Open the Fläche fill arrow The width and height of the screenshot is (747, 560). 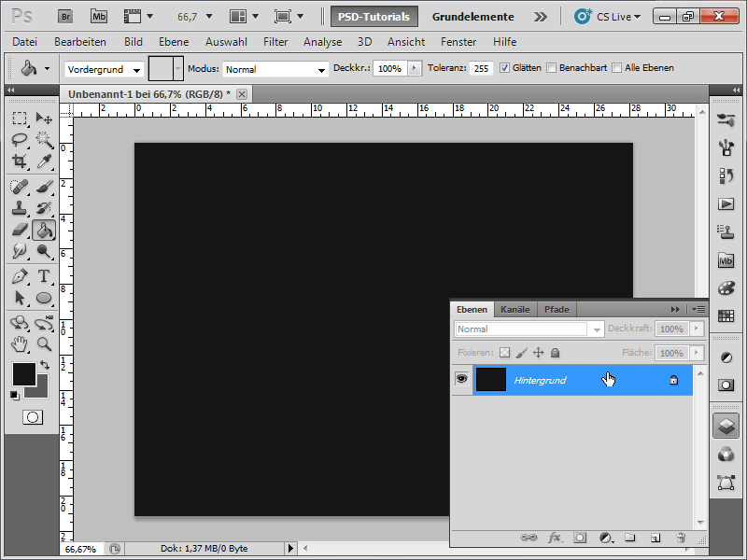tap(697, 353)
